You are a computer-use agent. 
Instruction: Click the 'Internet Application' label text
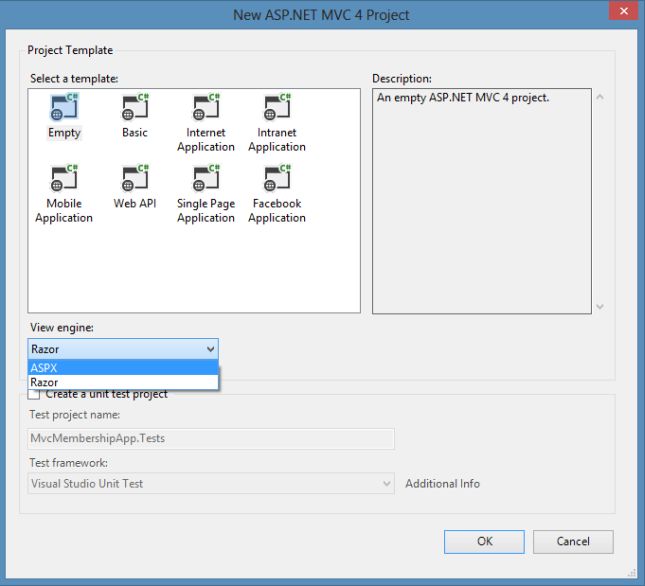[206, 140]
